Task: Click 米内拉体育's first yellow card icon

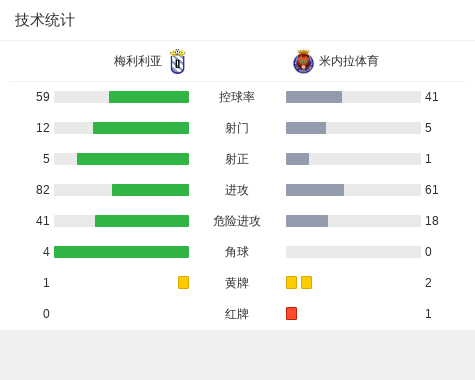Action: click(291, 282)
